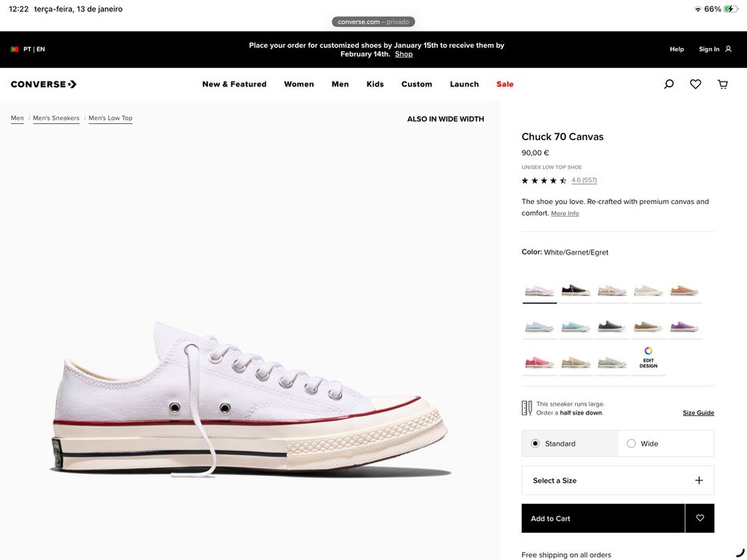Click the Converse logo
Image resolution: width=747 pixels, height=560 pixels.
pyautogui.click(x=43, y=84)
